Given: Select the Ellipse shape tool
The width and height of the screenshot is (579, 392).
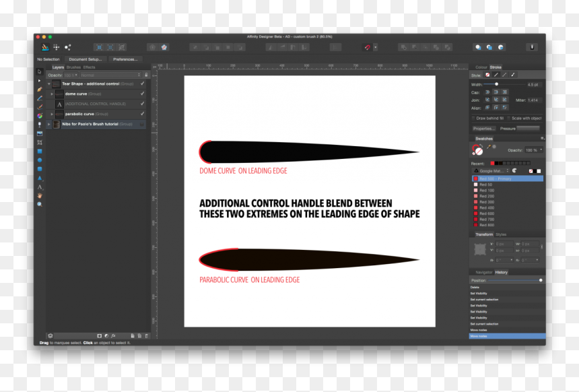Looking at the screenshot, I should (40, 160).
